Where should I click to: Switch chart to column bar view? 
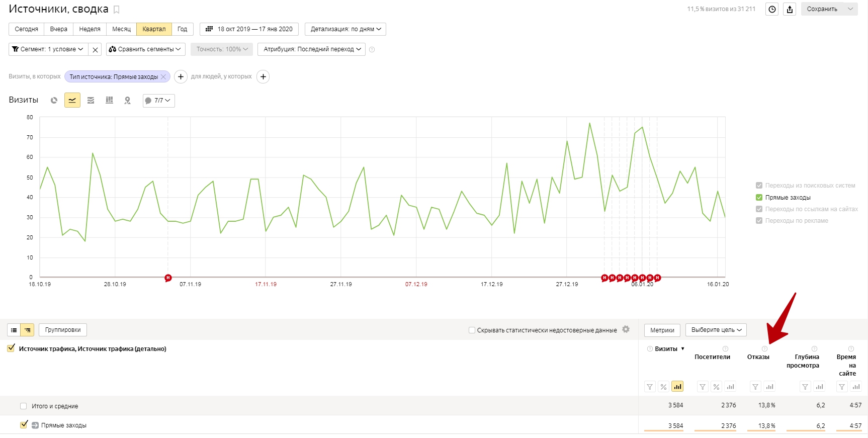click(109, 101)
